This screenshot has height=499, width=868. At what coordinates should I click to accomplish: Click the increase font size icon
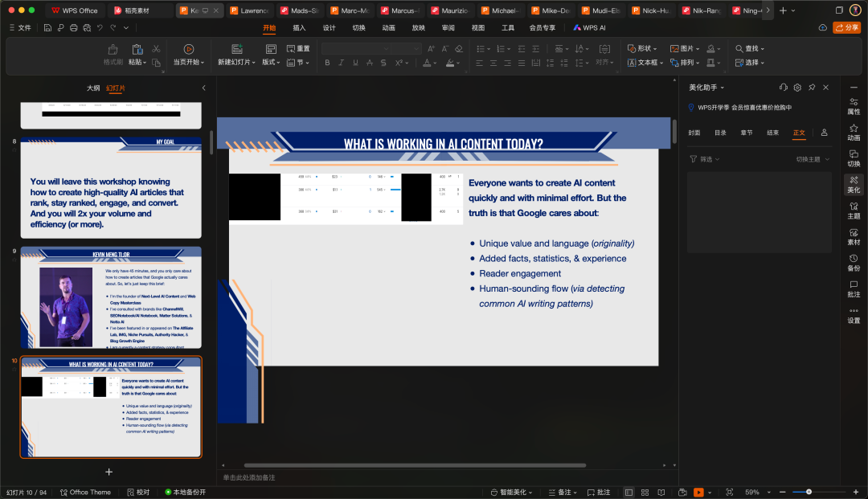(432, 49)
